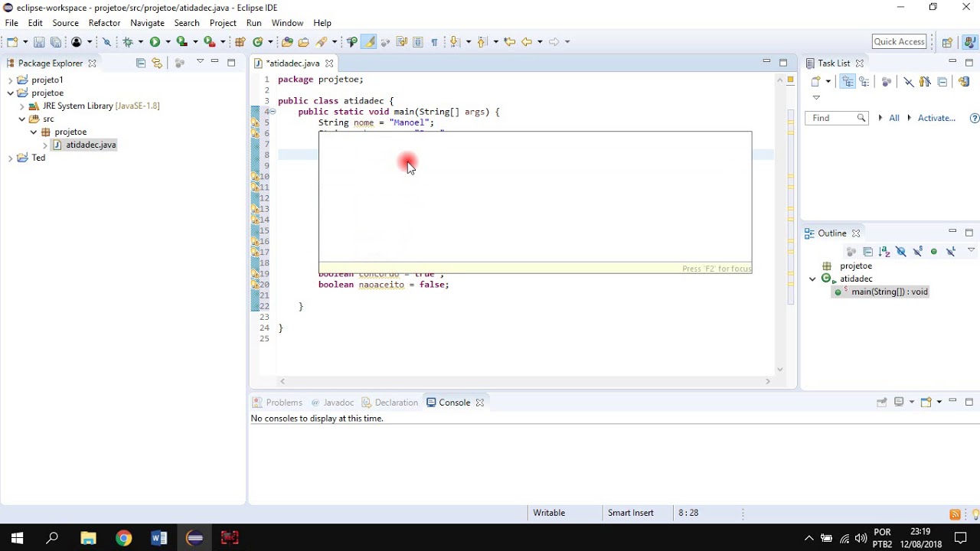Image resolution: width=980 pixels, height=551 pixels.
Task: Open Chrome from the Windows taskbar
Action: click(x=123, y=538)
